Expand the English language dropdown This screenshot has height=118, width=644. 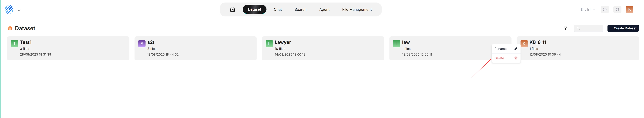coord(588,9)
